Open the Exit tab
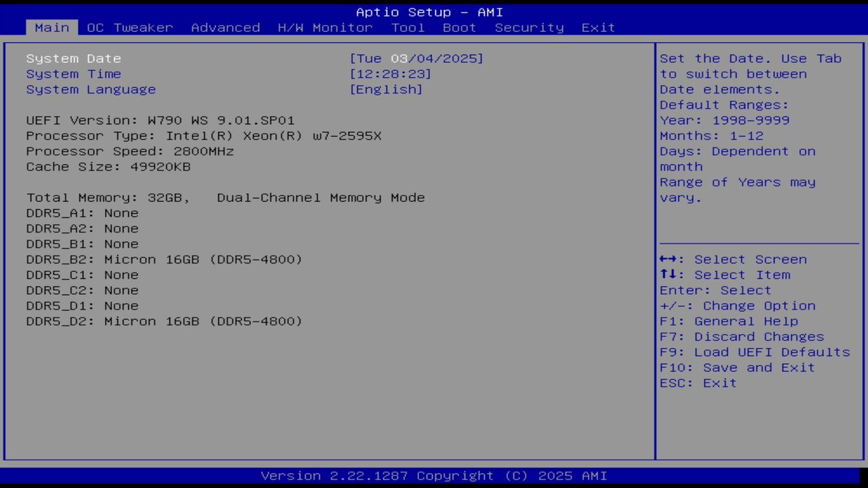Viewport: 868px width, 488px height. [x=598, y=28]
